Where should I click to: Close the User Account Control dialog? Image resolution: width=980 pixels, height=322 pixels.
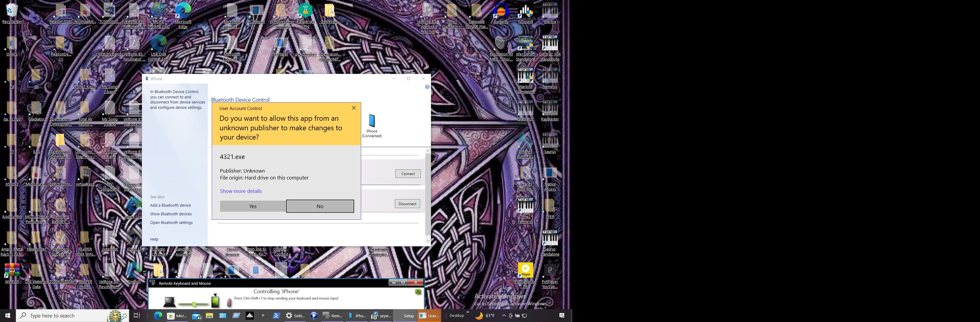[x=353, y=108]
